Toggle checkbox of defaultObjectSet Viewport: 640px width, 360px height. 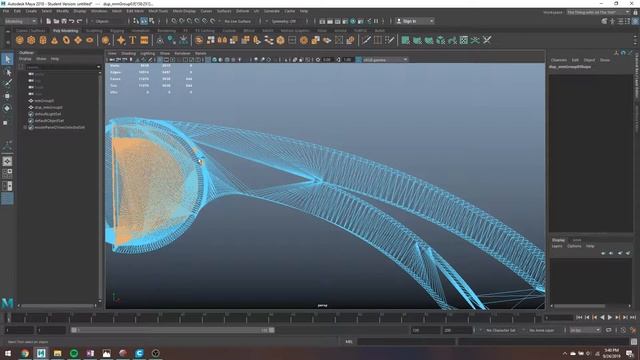tap(31, 121)
